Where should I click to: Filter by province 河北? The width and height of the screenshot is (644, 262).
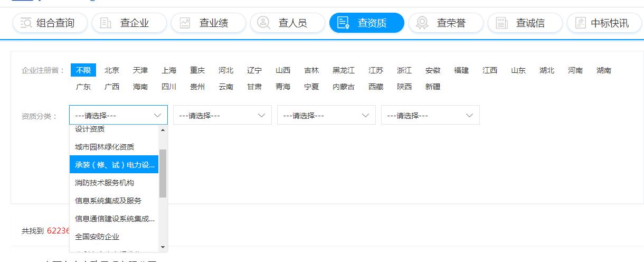point(226,70)
